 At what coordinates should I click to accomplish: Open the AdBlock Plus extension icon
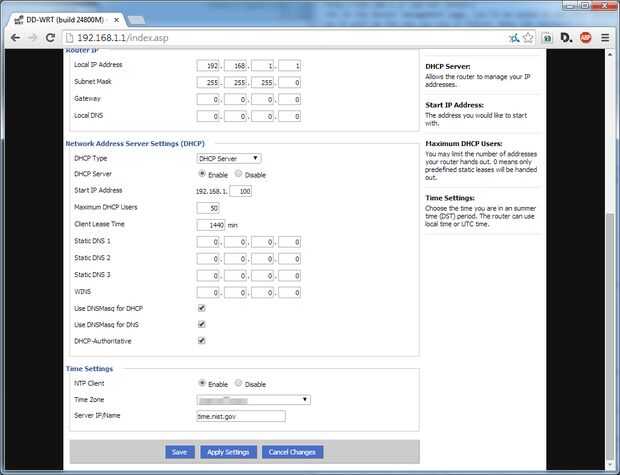point(585,38)
